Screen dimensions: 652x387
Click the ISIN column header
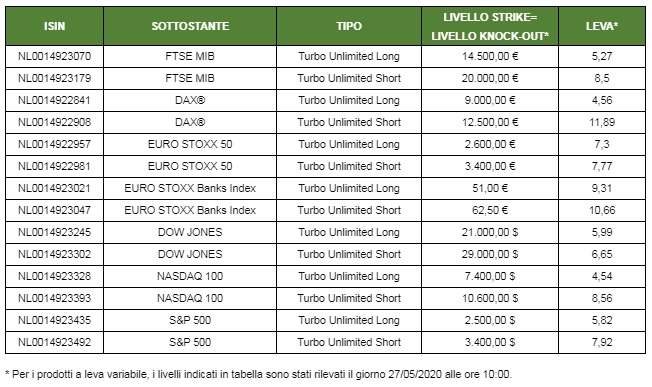click(x=54, y=26)
